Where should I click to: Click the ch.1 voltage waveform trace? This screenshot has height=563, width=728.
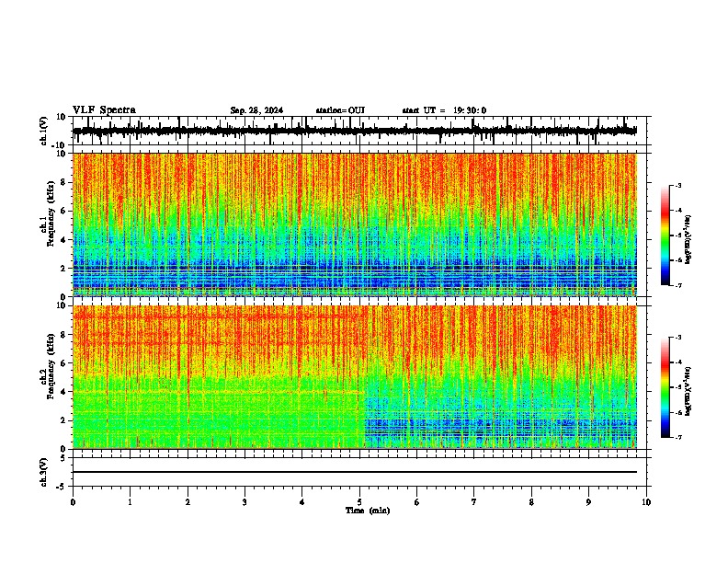pos(354,131)
